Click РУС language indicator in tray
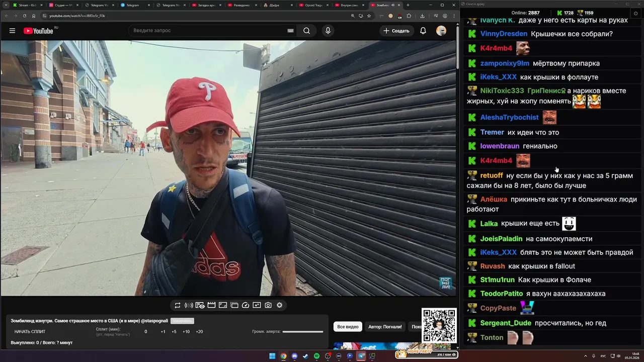The height and width of the screenshot is (362, 644). tap(603, 356)
